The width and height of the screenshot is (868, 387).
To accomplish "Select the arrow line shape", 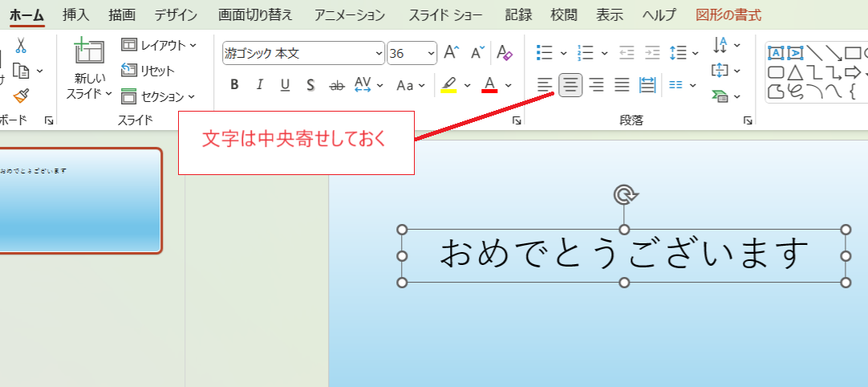I will click(834, 53).
